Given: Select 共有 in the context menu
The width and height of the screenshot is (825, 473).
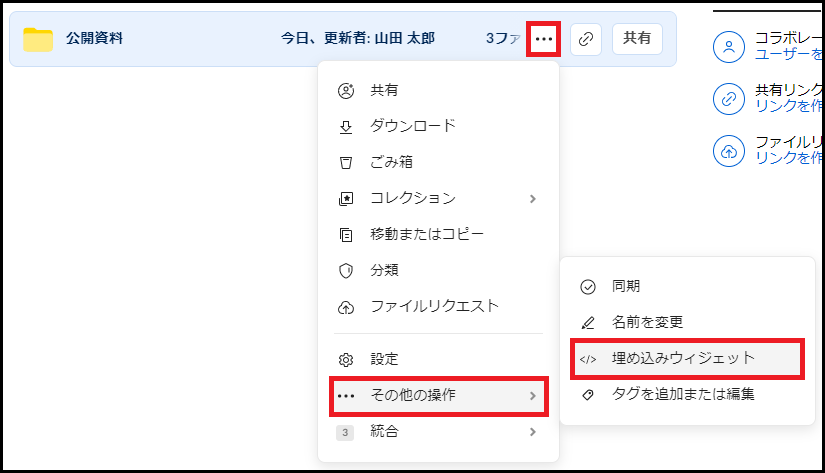Looking at the screenshot, I should tap(438, 90).
